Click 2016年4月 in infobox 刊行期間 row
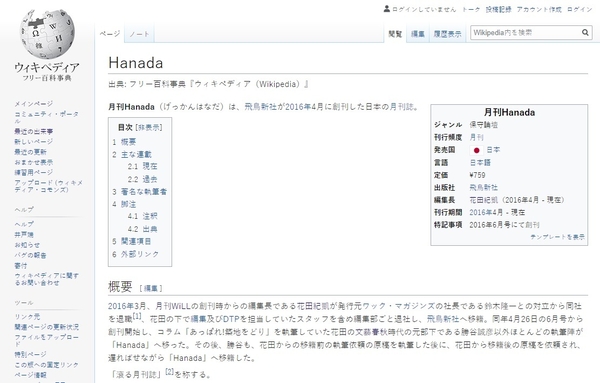 click(486, 212)
